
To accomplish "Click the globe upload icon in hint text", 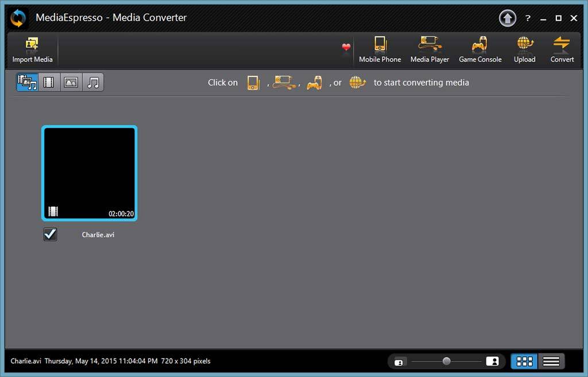I will point(357,82).
